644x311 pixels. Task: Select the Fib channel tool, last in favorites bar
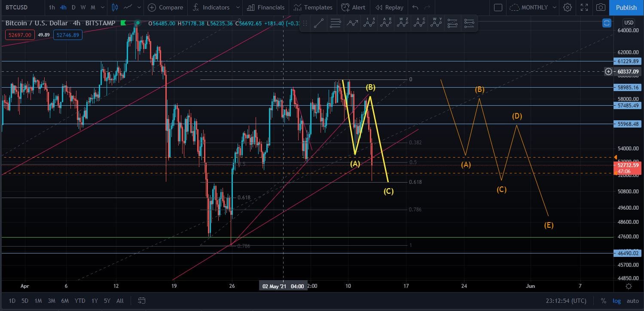[x=469, y=24]
